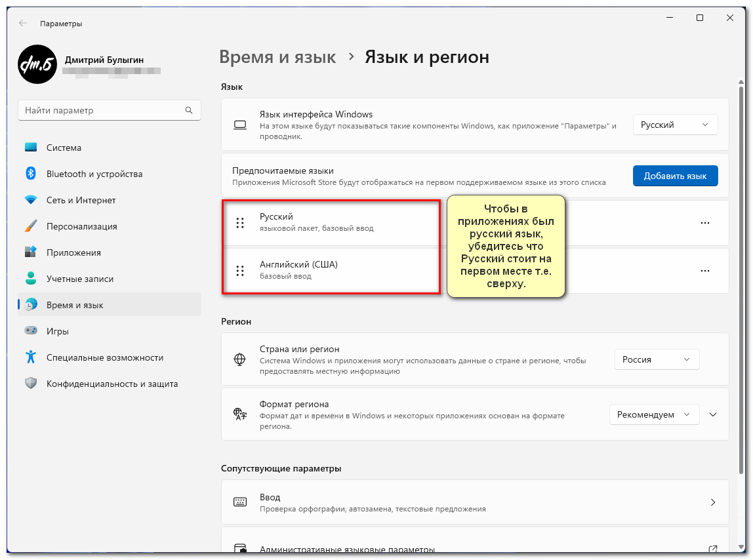Open Конфиденциальность и защита section
This screenshot has height=560, width=753.
[112, 384]
